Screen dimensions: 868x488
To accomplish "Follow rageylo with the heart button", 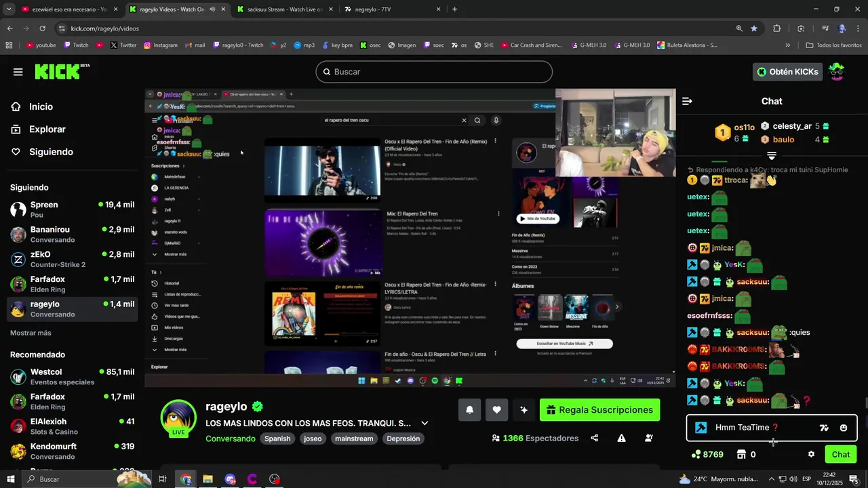I will click(x=496, y=409).
